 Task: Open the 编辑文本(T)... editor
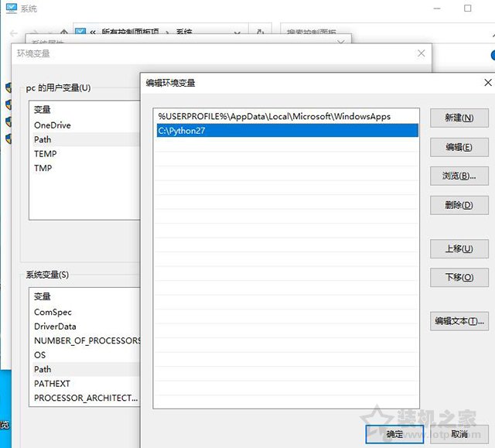pyautogui.click(x=459, y=321)
